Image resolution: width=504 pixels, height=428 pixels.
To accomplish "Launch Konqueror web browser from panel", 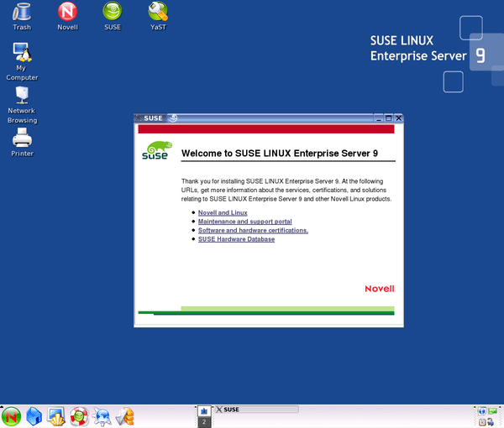I will [102, 417].
